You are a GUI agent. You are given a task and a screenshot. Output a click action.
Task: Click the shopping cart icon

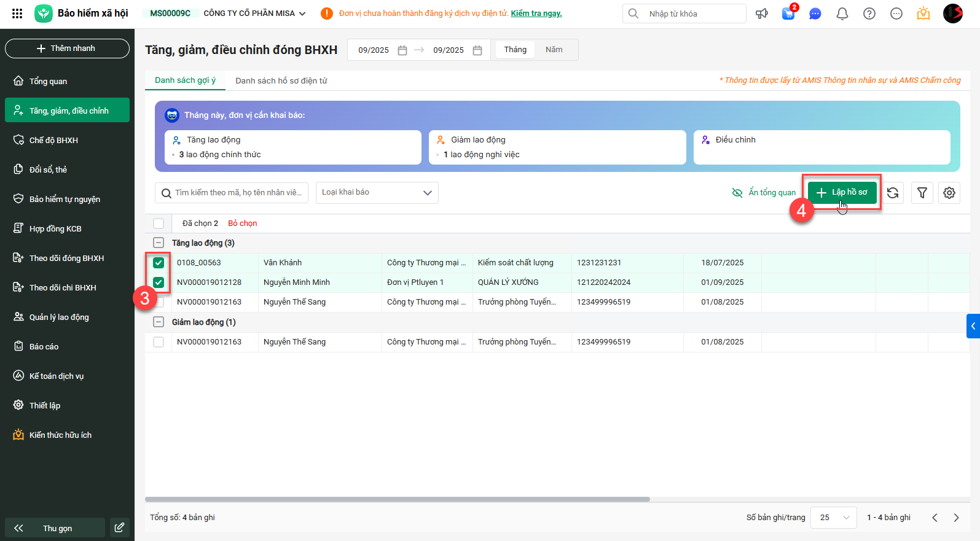click(x=788, y=14)
